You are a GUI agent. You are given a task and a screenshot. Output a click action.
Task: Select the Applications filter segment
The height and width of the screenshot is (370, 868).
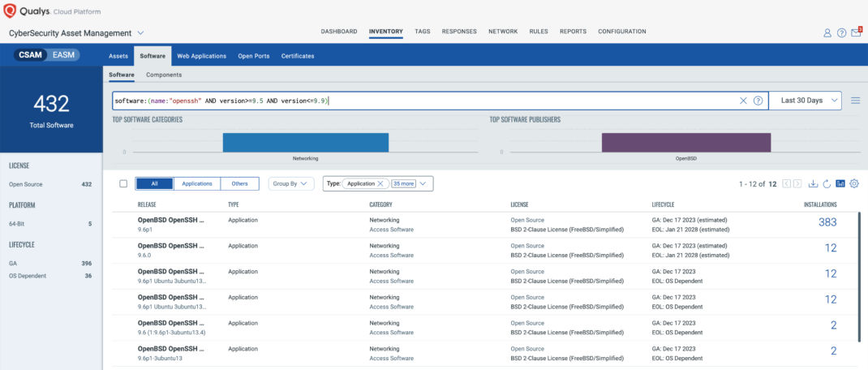tap(197, 184)
